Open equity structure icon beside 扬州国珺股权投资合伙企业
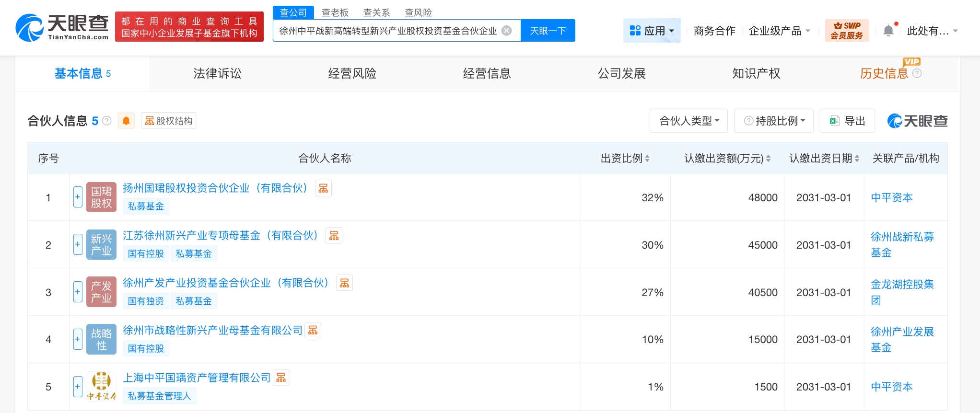 [x=323, y=188]
